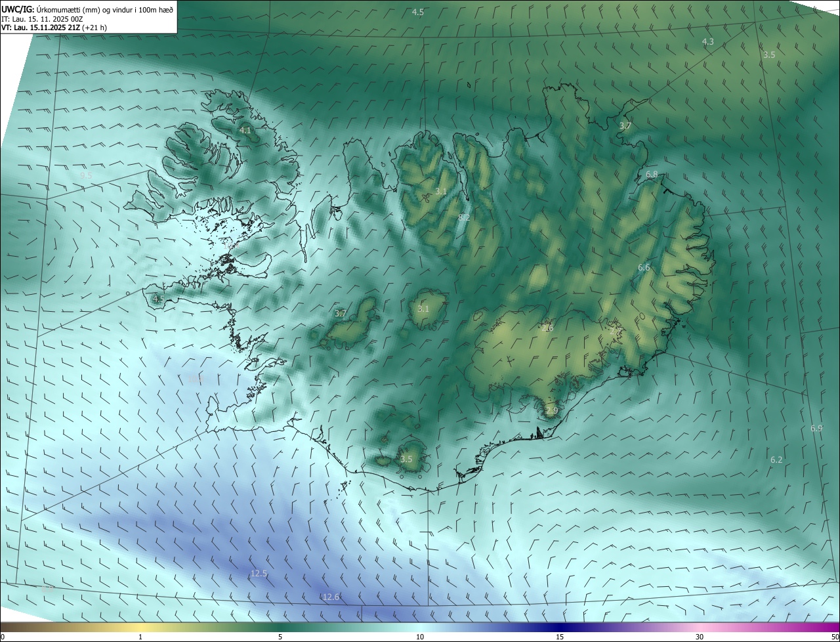Click the 12.5 value in the southwest sea
The width and height of the screenshot is (840, 642).
click(259, 573)
